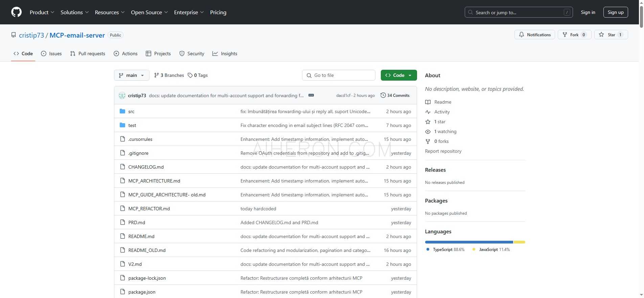Click the .gitignore file icon
Viewport: 644px width, 298px height.
pos(122,153)
